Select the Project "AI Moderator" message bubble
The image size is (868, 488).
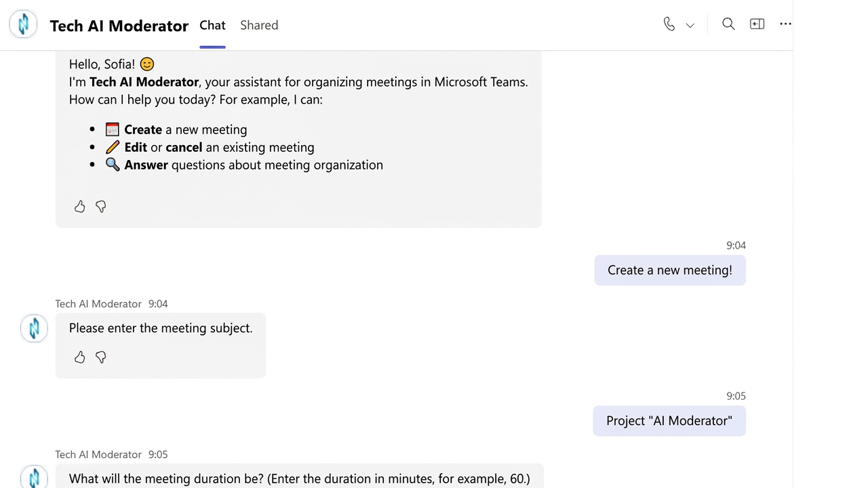pyautogui.click(x=669, y=421)
